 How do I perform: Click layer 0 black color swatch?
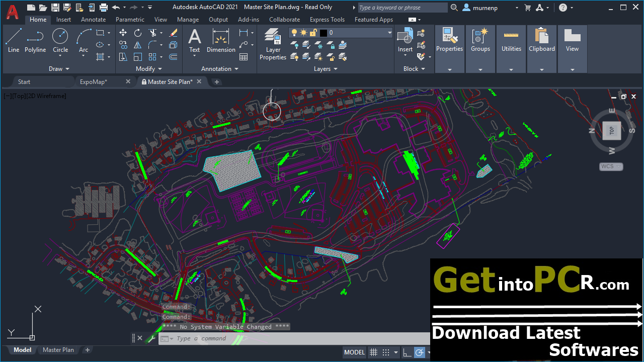323,33
